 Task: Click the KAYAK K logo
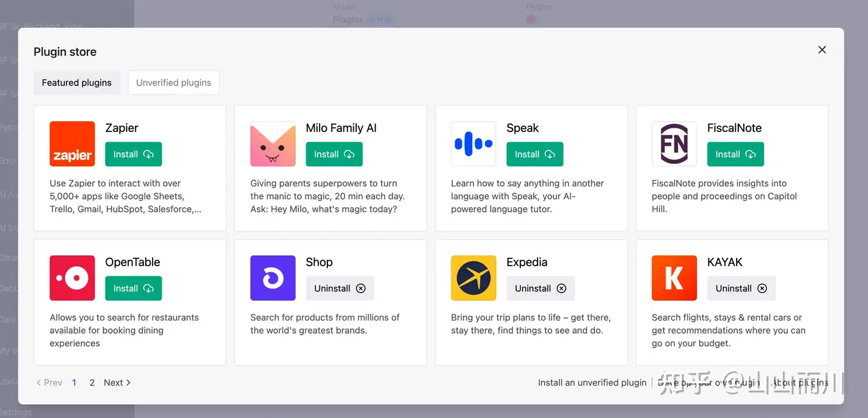675,278
